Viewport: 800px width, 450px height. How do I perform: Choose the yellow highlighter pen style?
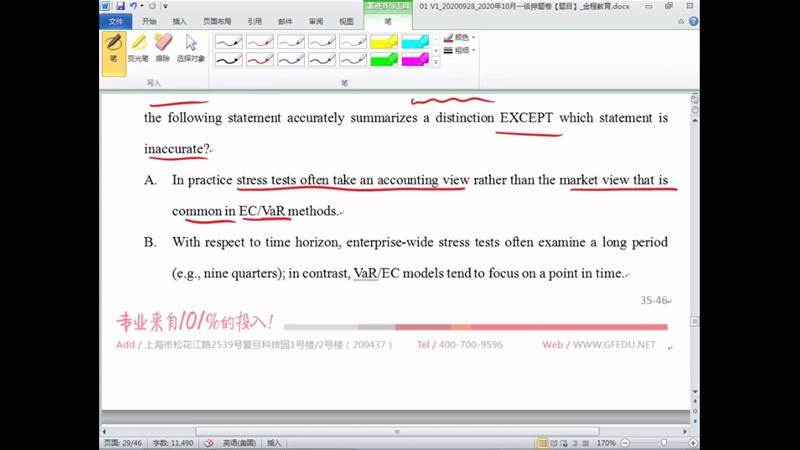(x=384, y=42)
